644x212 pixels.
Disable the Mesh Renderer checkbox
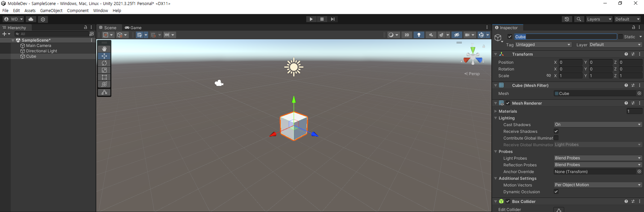508,103
